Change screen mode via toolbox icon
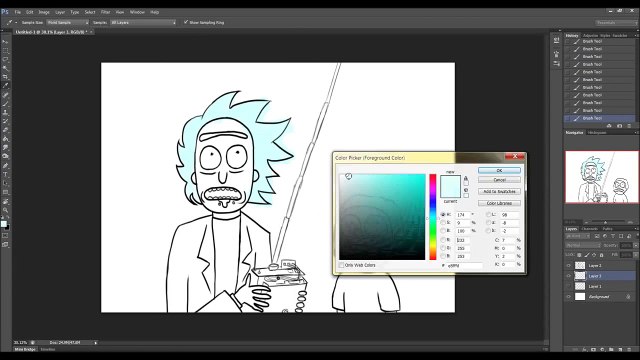 [5, 244]
